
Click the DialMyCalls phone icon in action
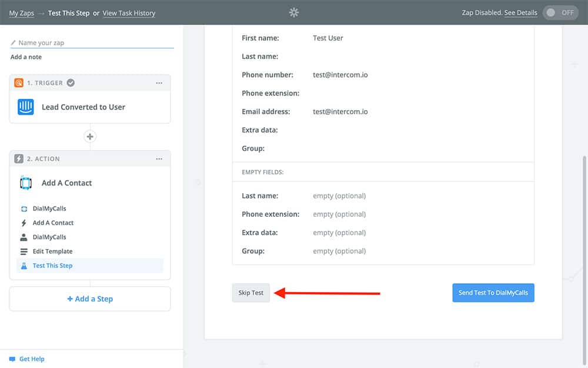coord(26,183)
